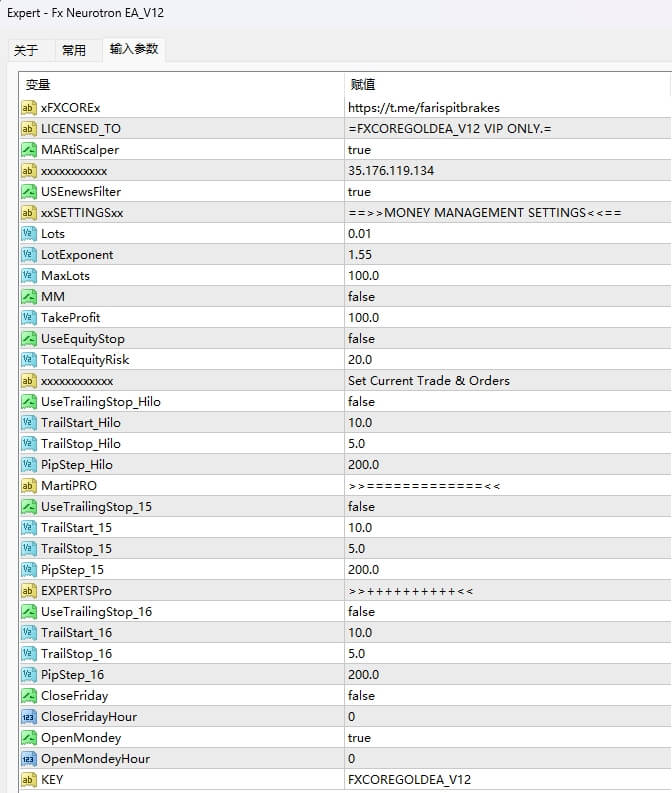The height and width of the screenshot is (793, 672).
Task: Click the bool icon beside CloseFriday
Action: [x=29, y=695]
